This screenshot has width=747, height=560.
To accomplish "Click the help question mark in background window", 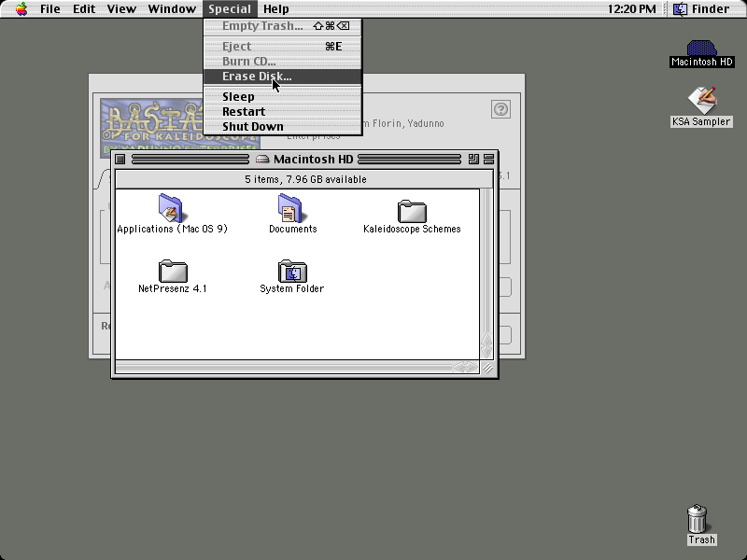I will coord(500,109).
